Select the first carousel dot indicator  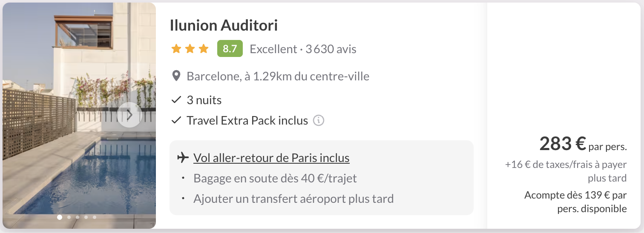(x=60, y=217)
